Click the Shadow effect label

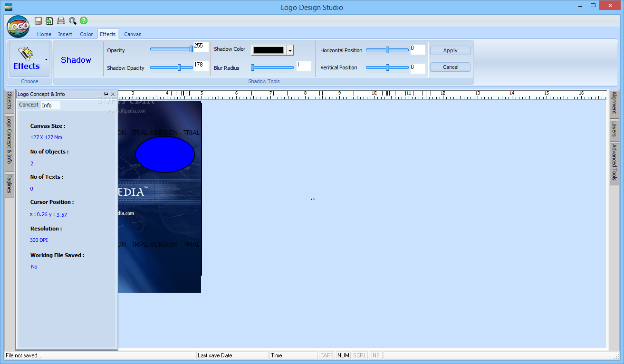pos(76,60)
